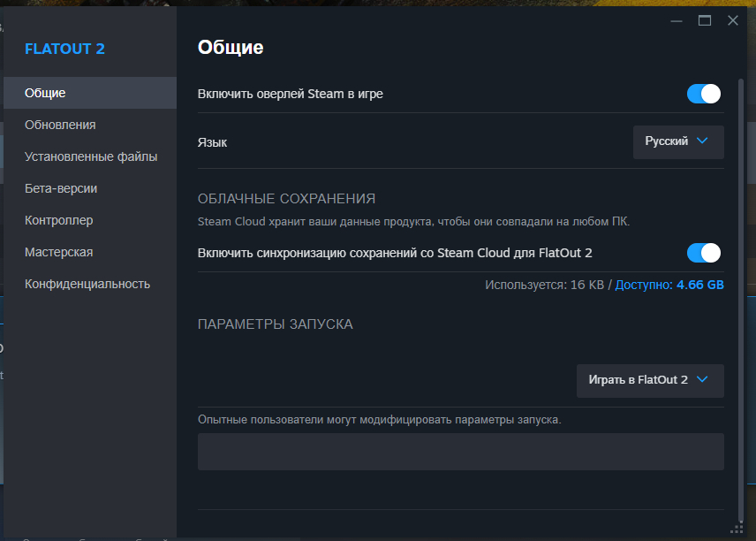Click the chevron next to Русский

[702, 141]
